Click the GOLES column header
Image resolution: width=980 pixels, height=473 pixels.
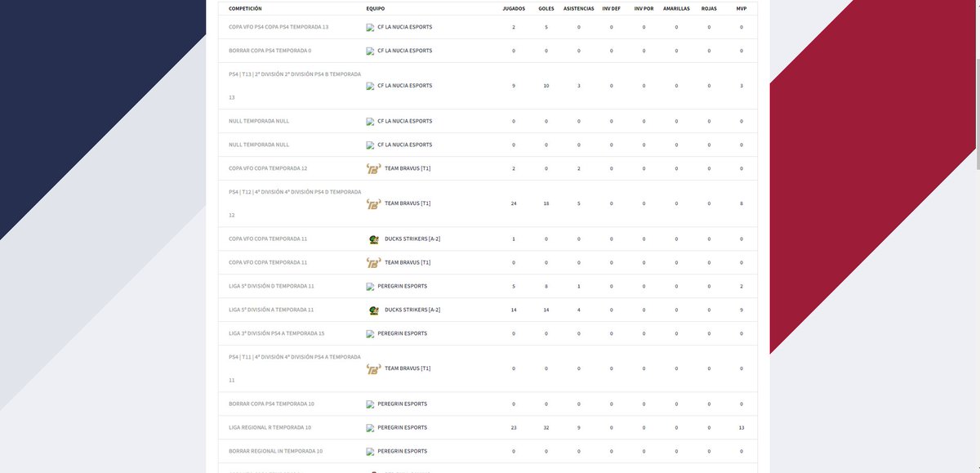point(546,8)
